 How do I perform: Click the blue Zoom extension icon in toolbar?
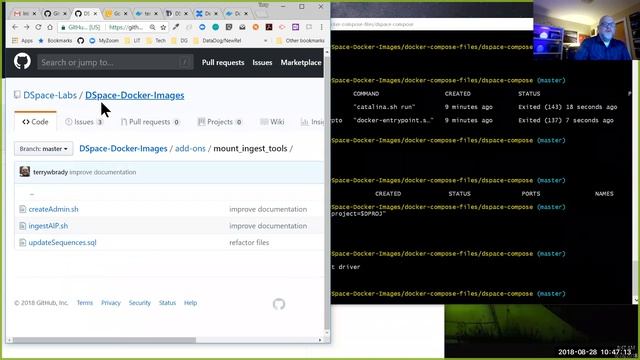(x=202, y=27)
